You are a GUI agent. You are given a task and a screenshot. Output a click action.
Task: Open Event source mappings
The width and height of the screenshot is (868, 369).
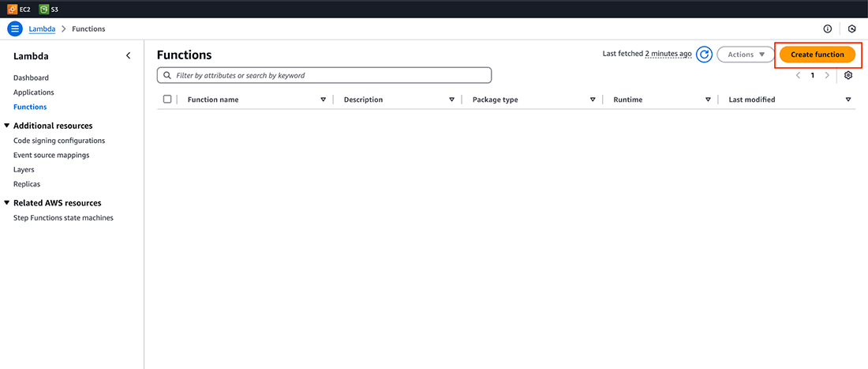click(51, 155)
